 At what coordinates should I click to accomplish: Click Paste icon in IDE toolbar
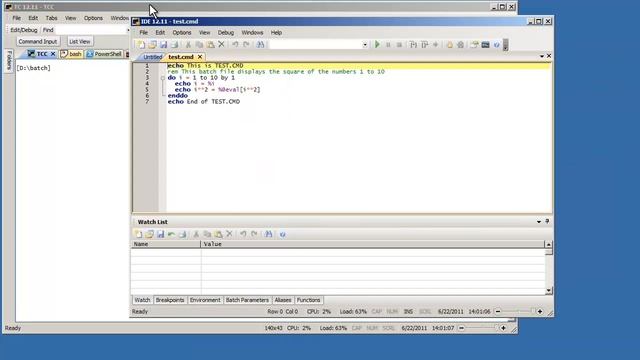point(211,44)
